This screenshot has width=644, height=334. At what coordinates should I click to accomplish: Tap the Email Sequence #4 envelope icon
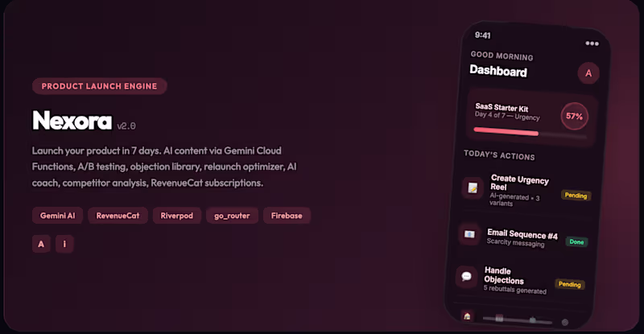(469, 234)
